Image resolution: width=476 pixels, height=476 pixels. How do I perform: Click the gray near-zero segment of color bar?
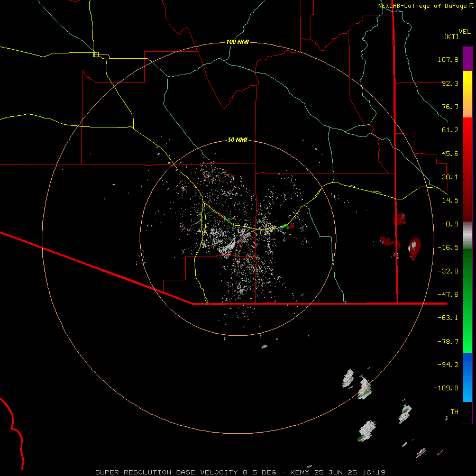[467, 235]
